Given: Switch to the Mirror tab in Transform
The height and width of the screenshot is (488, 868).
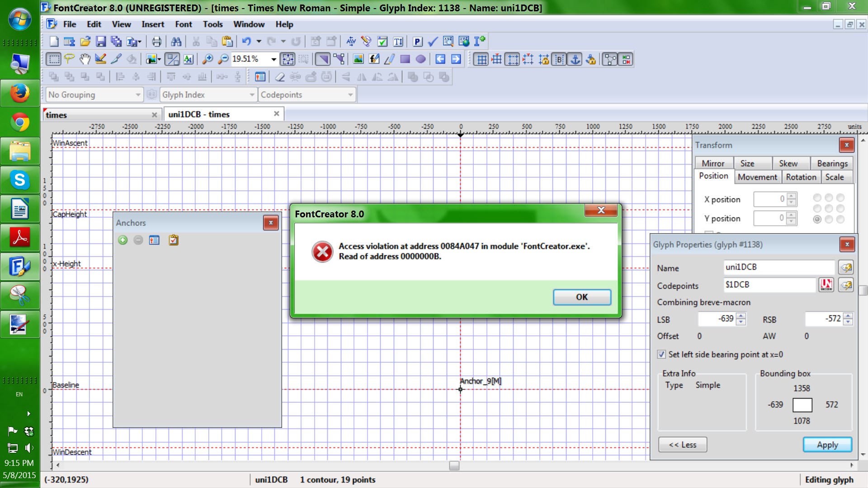Looking at the screenshot, I should pos(713,164).
